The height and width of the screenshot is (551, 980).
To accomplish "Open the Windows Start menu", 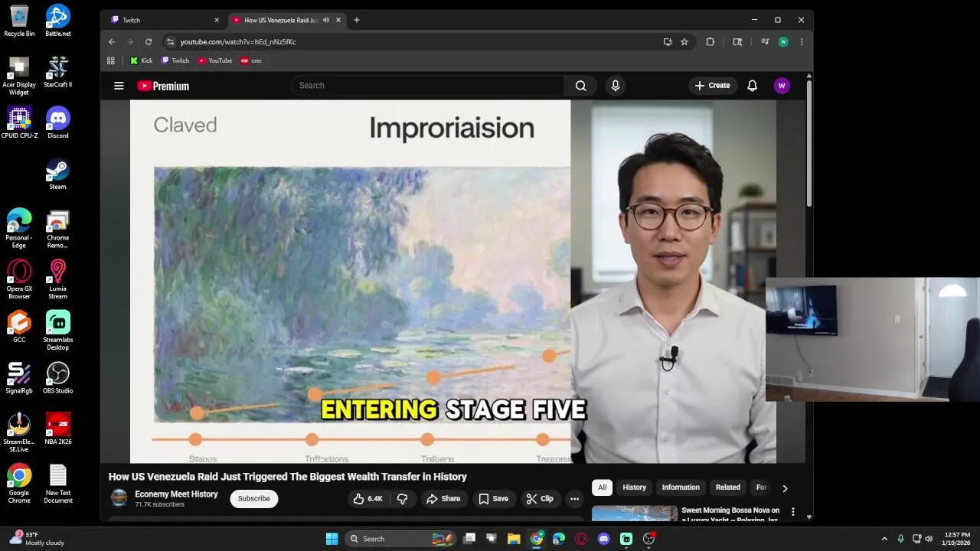I will (x=332, y=539).
